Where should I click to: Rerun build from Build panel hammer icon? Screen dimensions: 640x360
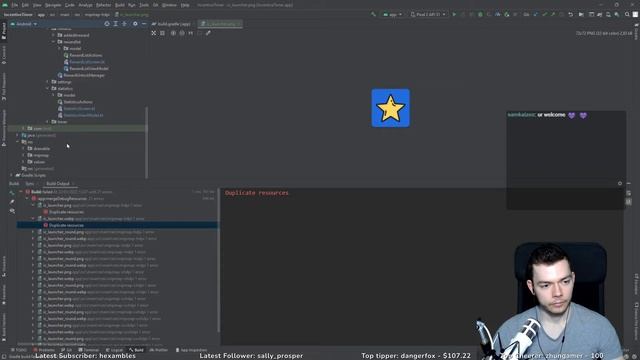[x=12, y=193]
